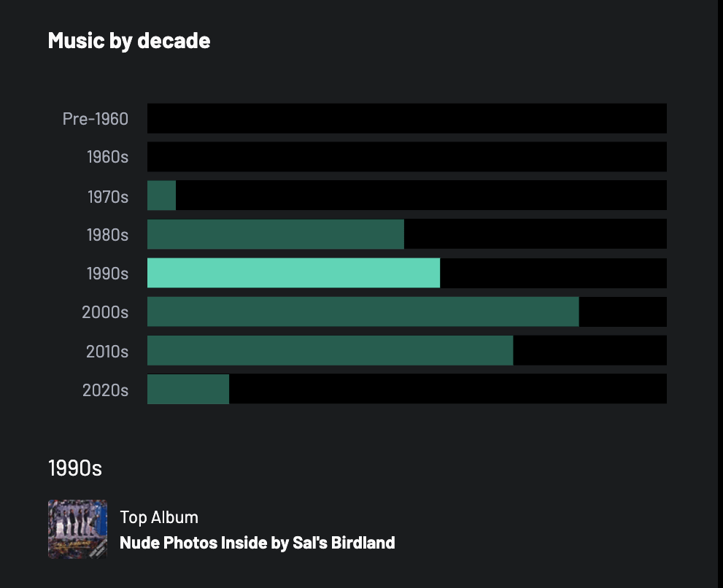This screenshot has height=588, width=723.
Task: Click the 2010s decade bar
Action: pos(330,350)
